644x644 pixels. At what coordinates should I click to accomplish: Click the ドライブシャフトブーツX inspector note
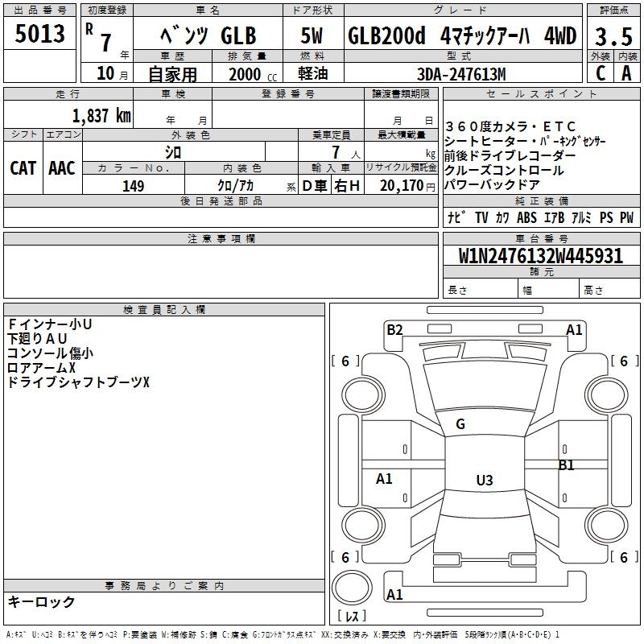[x=79, y=382]
